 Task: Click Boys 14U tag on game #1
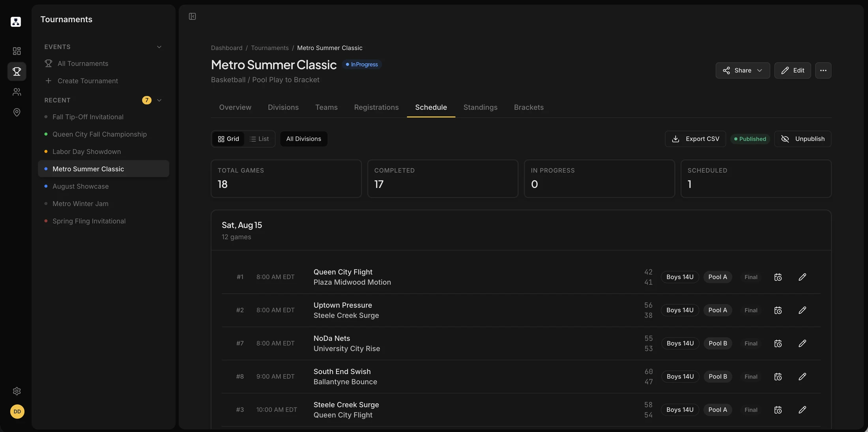[x=680, y=277]
